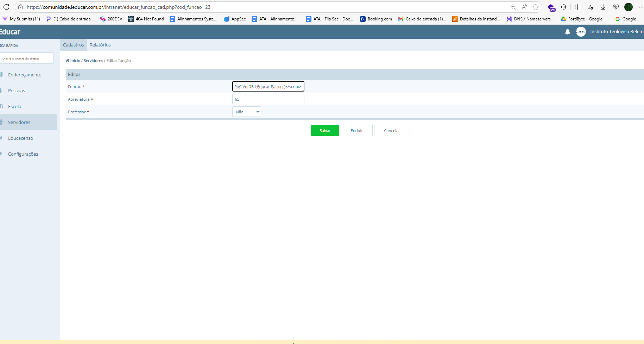Click the Abreviatura field with 65

(x=268, y=99)
